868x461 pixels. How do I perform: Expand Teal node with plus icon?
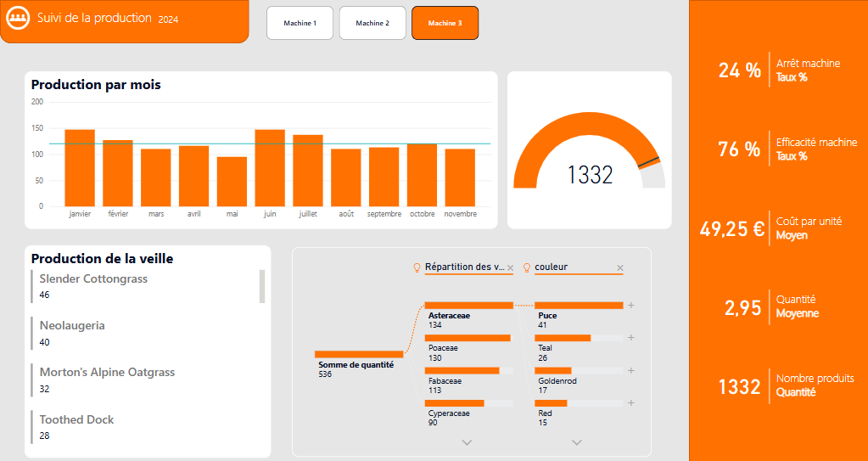click(631, 338)
